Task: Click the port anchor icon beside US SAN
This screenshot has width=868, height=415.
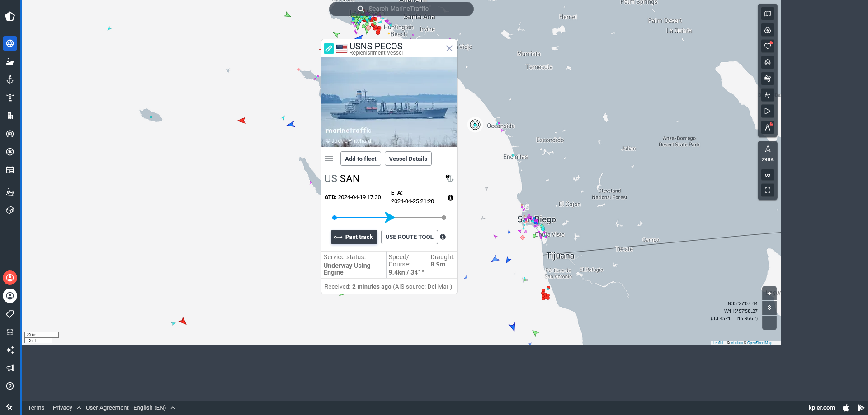Action: [449, 178]
